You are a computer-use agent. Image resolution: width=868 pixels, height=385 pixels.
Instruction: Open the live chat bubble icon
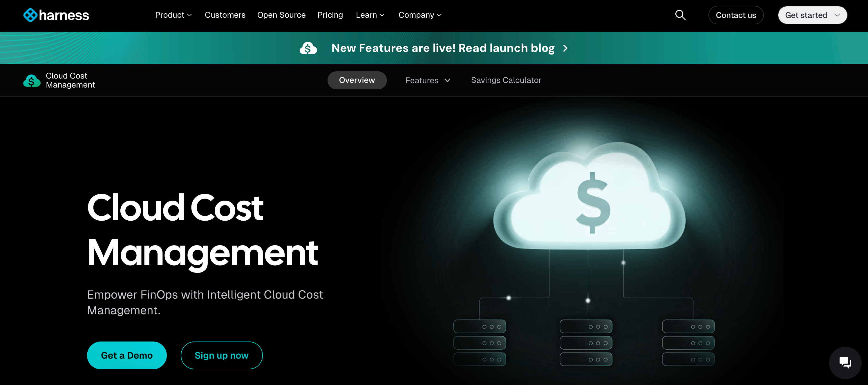click(x=845, y=363)
